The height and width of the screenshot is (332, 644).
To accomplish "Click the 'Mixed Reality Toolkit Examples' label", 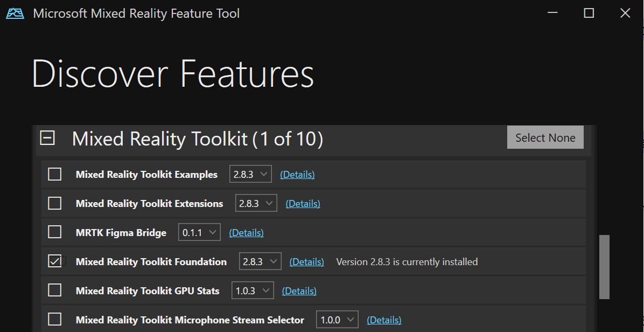I will 146,175.
